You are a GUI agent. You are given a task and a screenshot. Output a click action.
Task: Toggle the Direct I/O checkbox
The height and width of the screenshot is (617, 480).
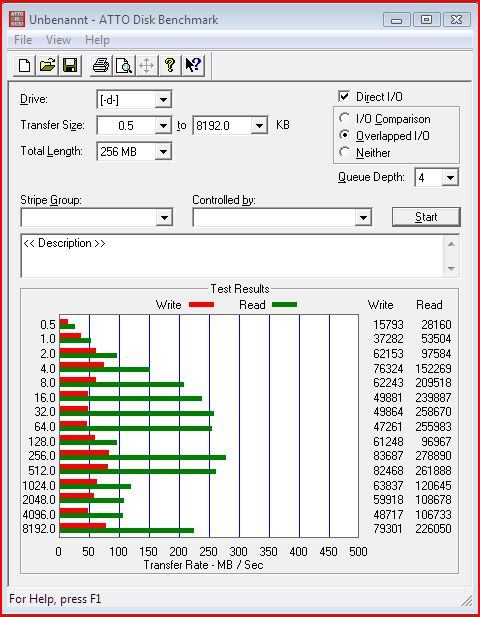click(344, 96)
